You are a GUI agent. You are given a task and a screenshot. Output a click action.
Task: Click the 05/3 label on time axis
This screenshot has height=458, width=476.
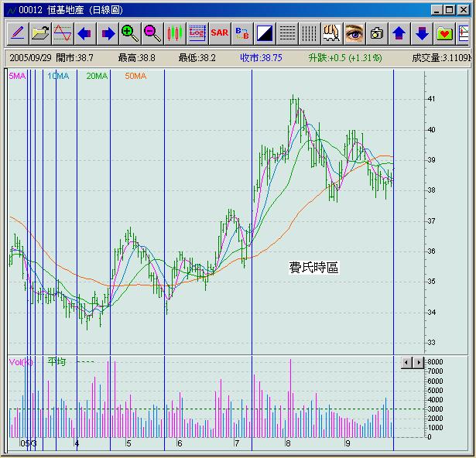click(x=28, y=443)
